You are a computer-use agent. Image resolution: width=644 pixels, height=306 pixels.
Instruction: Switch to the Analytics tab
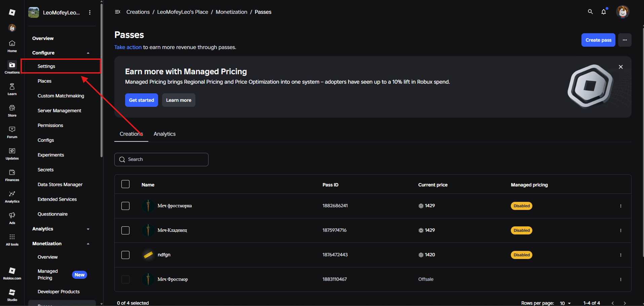[164, 134]
